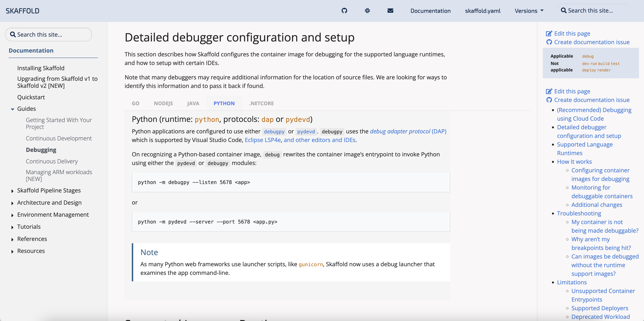644x321 pixels.
Task: Open Managing ARM workloads guide
Action: 59,175
